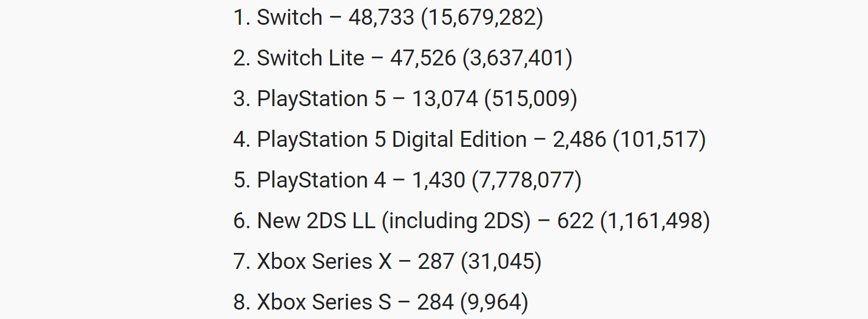
Task: Click the 15,679,282 Switch lifetime total
Action: (x=482, y=18)
